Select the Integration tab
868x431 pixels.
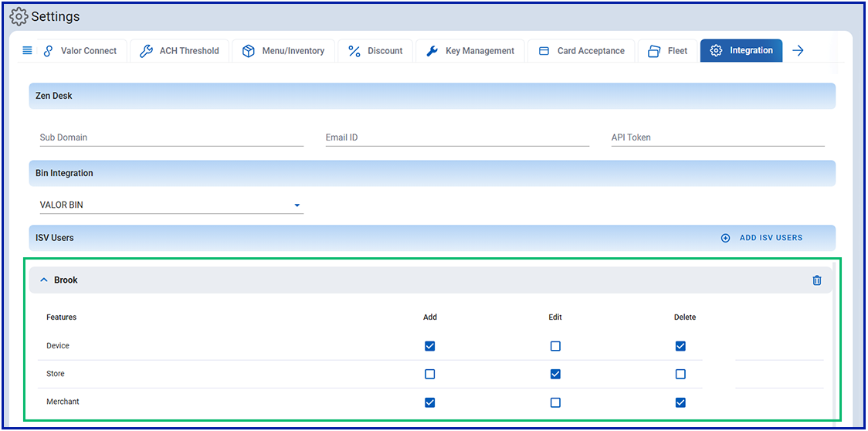click(x=741, y=50)
